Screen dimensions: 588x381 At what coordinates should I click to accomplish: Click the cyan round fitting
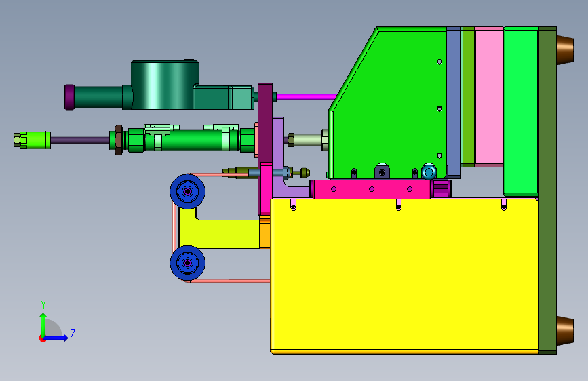429,172
